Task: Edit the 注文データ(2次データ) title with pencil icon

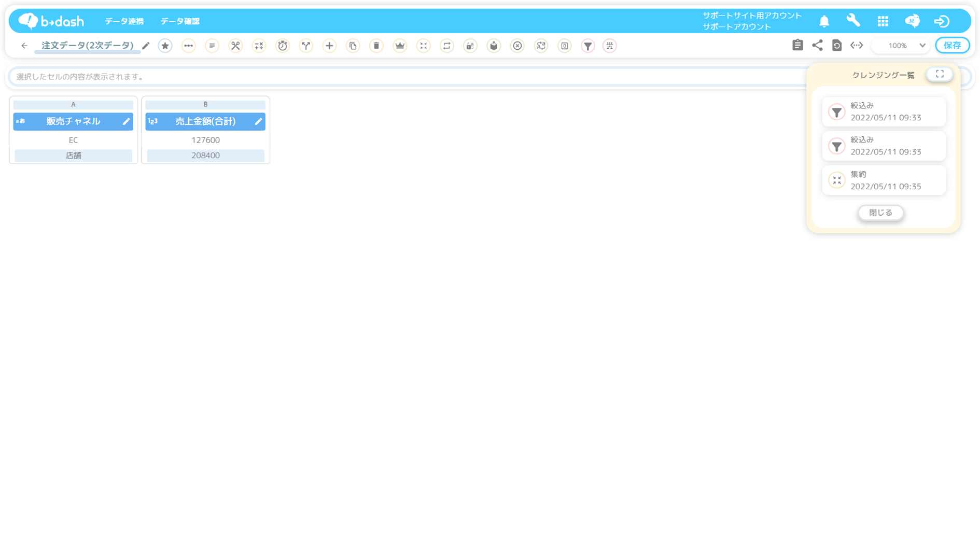Action: tap(146, 46)
